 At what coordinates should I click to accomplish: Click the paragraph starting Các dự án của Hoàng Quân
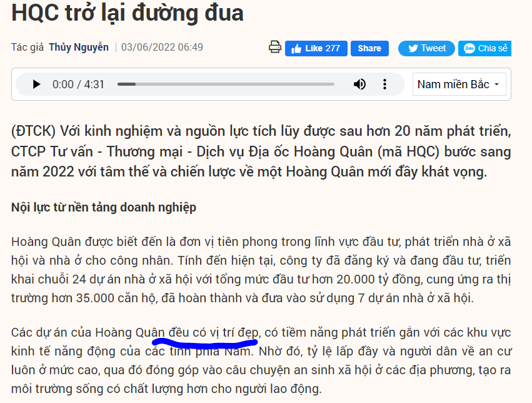pyautogui.click(x=261, y=360)
